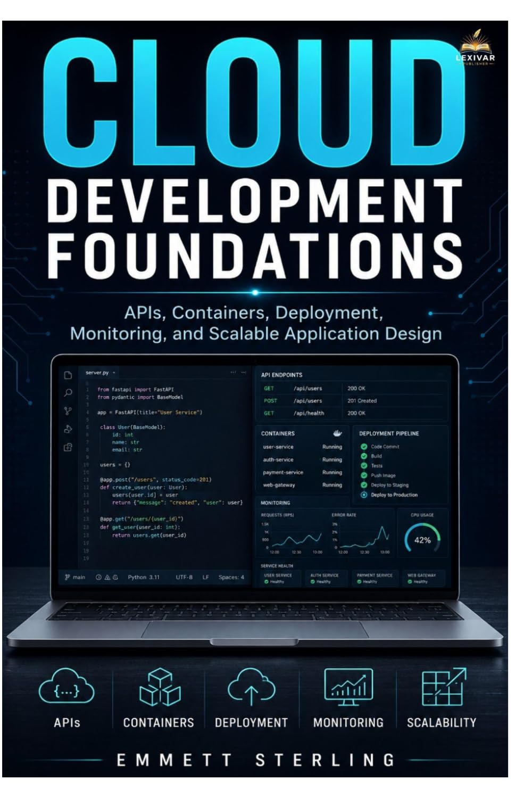Click the Deploy to Production step label

pyautogui.click(x=394, y=495)
